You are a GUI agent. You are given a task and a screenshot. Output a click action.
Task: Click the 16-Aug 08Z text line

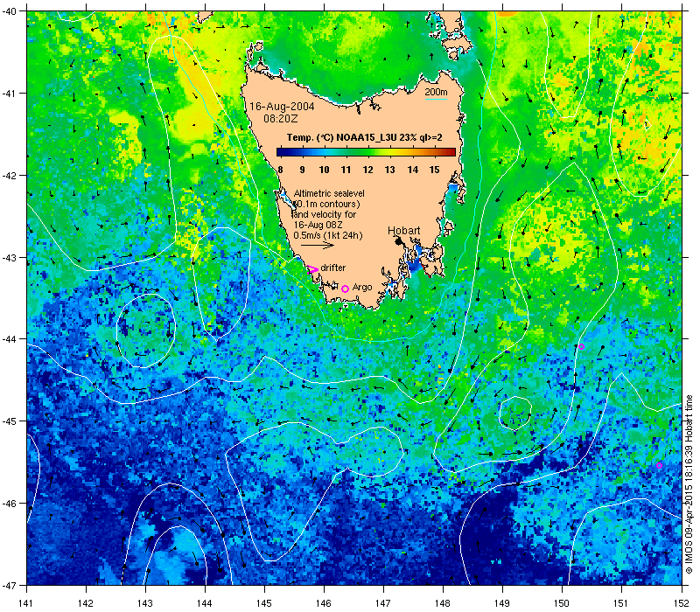click(318, 225)
